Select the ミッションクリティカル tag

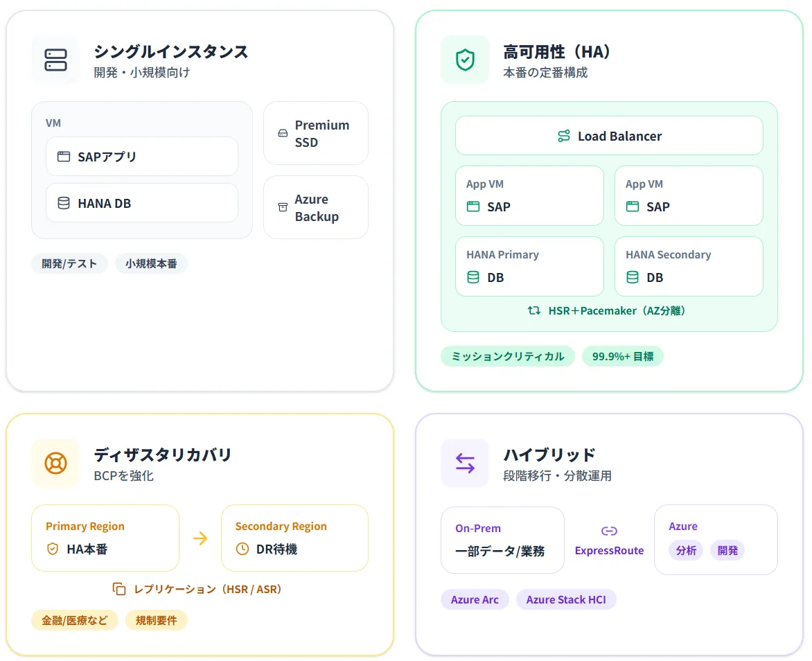508,356
